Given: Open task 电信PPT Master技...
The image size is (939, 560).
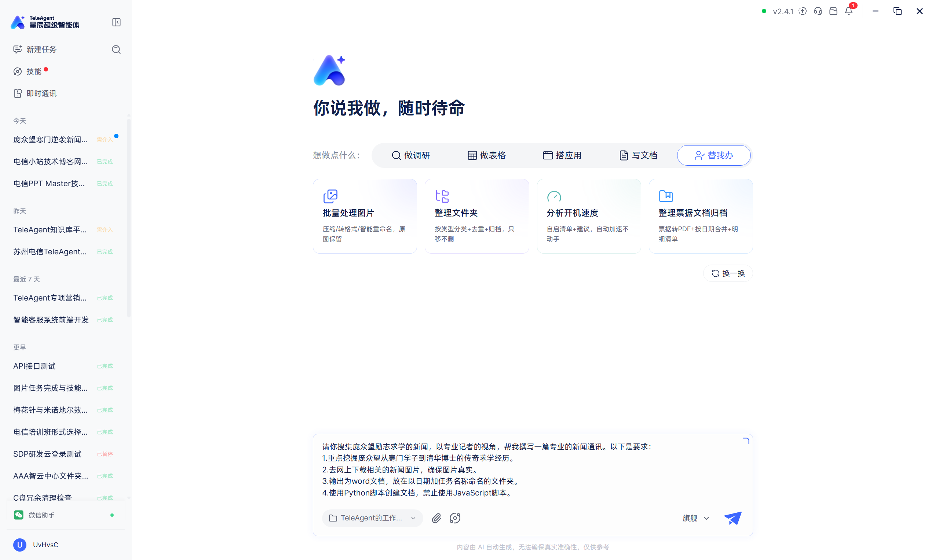Looking at the screenshot, I should pos(63,183).
